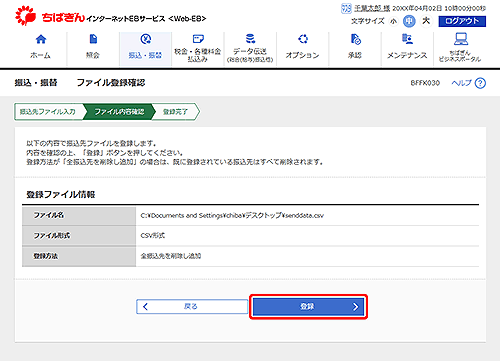Click the ファイル名 row label

[x=49, y=215]
